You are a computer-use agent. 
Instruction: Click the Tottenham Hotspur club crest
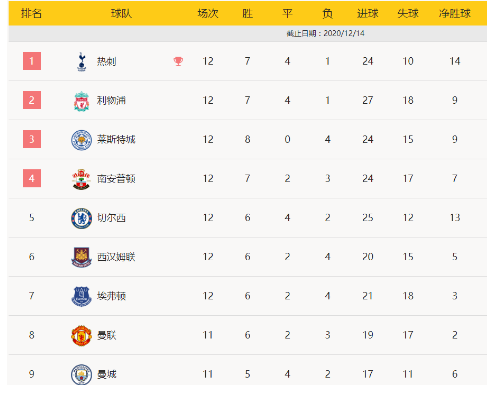81,61
